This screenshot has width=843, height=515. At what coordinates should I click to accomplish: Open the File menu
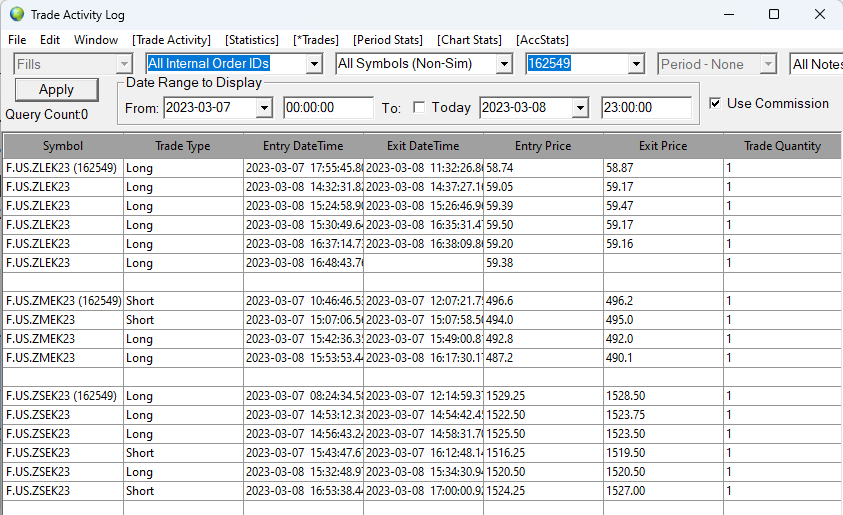tap(17, 40)
